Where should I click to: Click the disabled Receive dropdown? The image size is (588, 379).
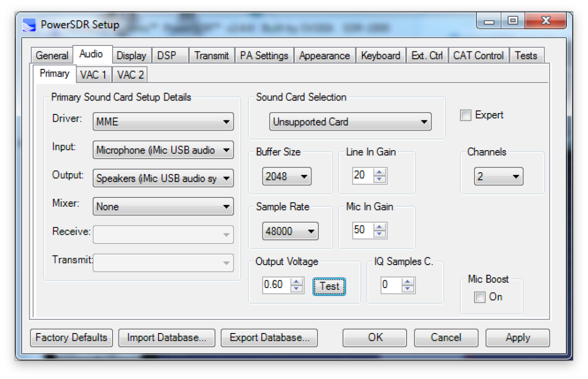pos(163,235)
